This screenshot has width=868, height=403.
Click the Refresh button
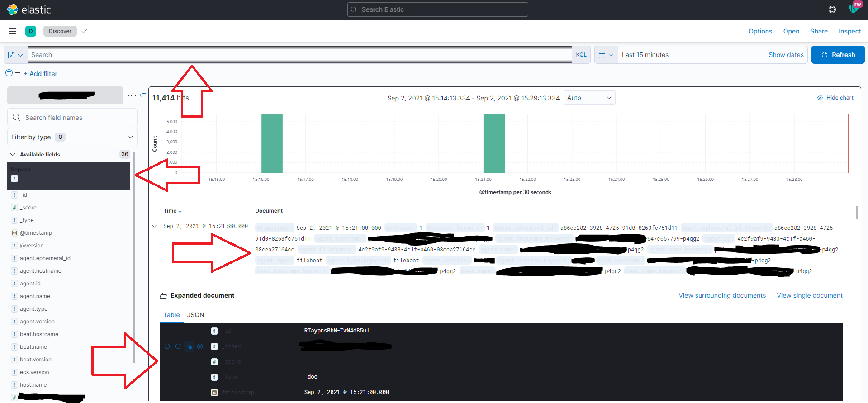pos(838,55)
